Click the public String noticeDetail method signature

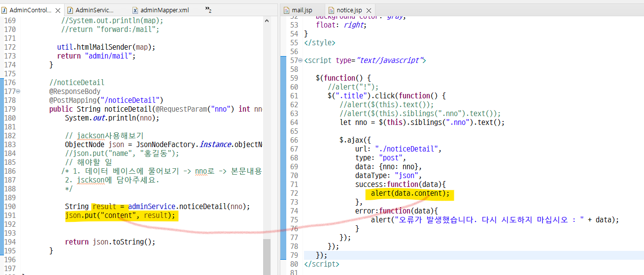click(156, 109)
